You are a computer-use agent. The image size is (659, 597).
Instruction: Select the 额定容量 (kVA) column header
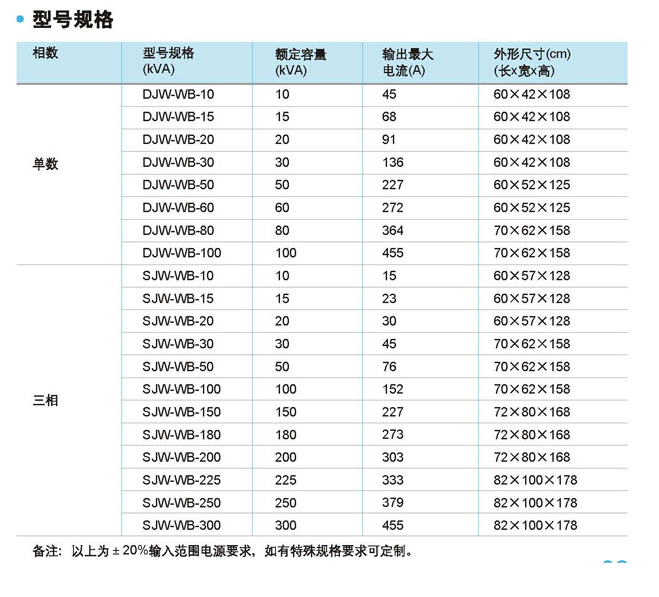tap(300, 62)
